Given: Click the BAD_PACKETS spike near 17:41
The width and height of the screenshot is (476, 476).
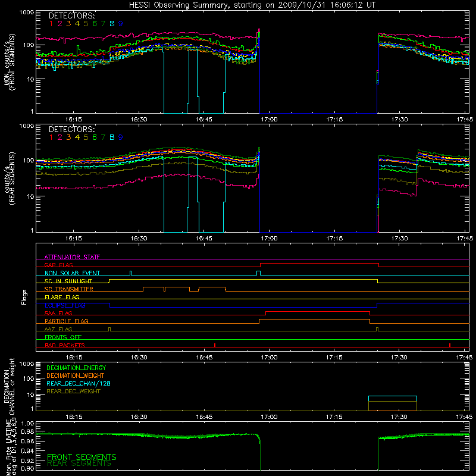Looking at the screenshot, I should pos(450,345).
